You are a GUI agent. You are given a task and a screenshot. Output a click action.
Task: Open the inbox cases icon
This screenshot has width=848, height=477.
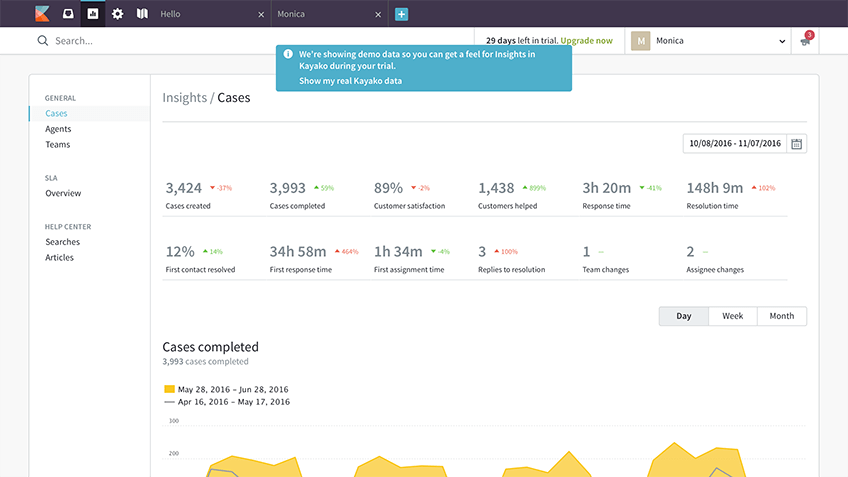tap(68, 14)
